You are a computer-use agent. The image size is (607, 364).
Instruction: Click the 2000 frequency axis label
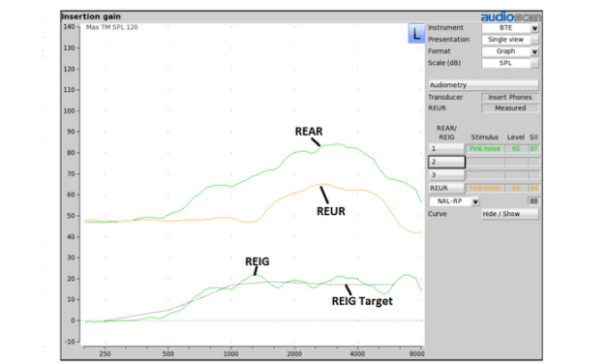[x=294, y=354]
